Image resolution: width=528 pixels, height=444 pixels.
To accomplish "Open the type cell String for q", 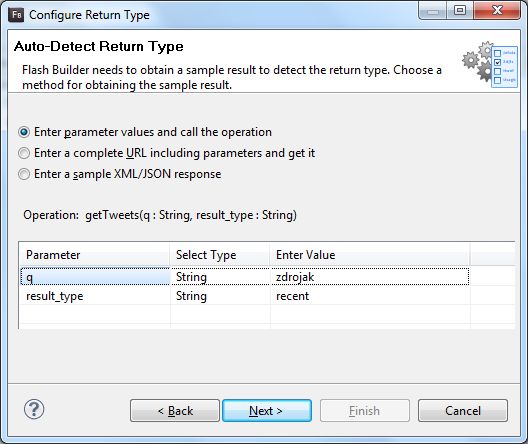I will pyautogui.click(x=220, y=277).
